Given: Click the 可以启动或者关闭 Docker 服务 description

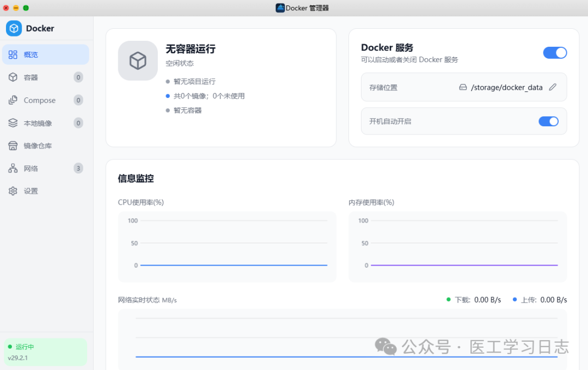Looking at the screenshot, I should (409, 60).
